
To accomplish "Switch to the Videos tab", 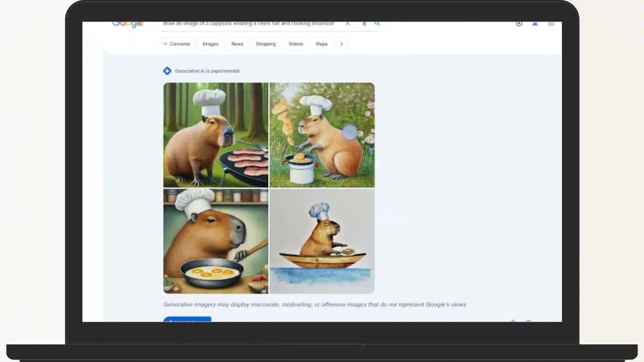I will click(x=295, y=44).
